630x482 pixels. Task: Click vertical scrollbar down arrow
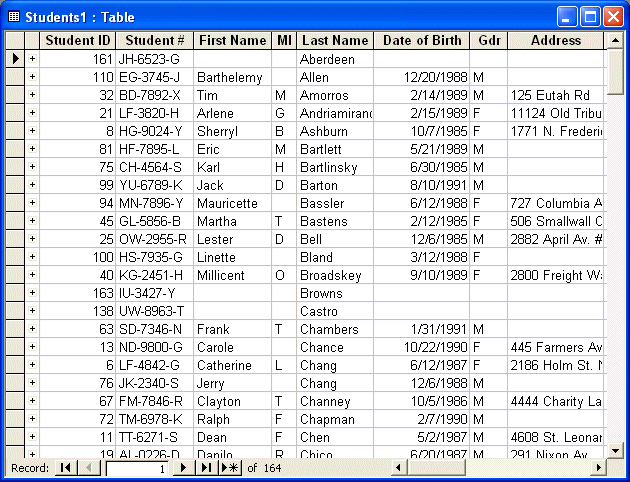coord(615,450)
